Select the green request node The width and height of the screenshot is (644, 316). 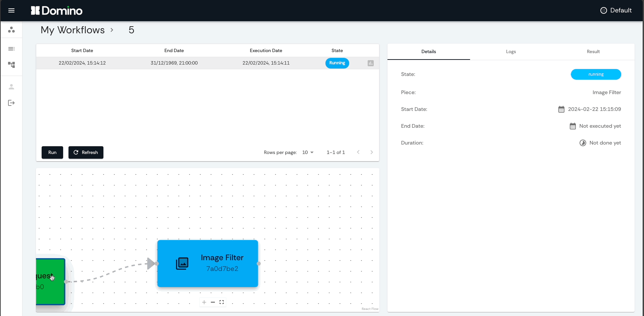(50, 282)
